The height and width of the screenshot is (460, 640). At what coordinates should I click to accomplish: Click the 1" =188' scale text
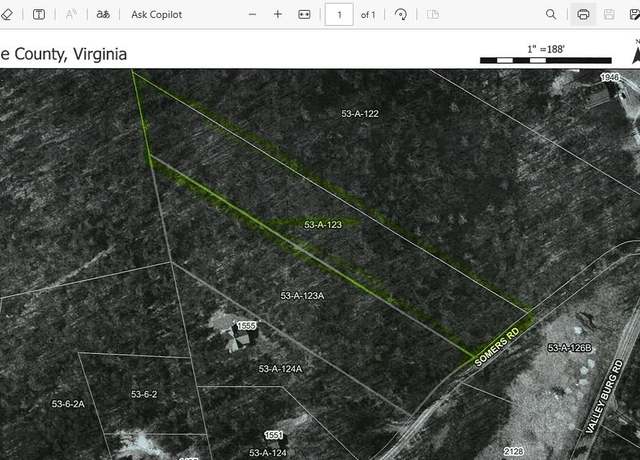[x=546, y=49]
